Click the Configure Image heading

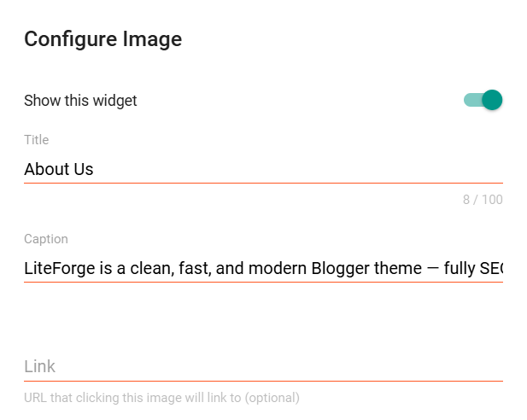click(102, 39)
